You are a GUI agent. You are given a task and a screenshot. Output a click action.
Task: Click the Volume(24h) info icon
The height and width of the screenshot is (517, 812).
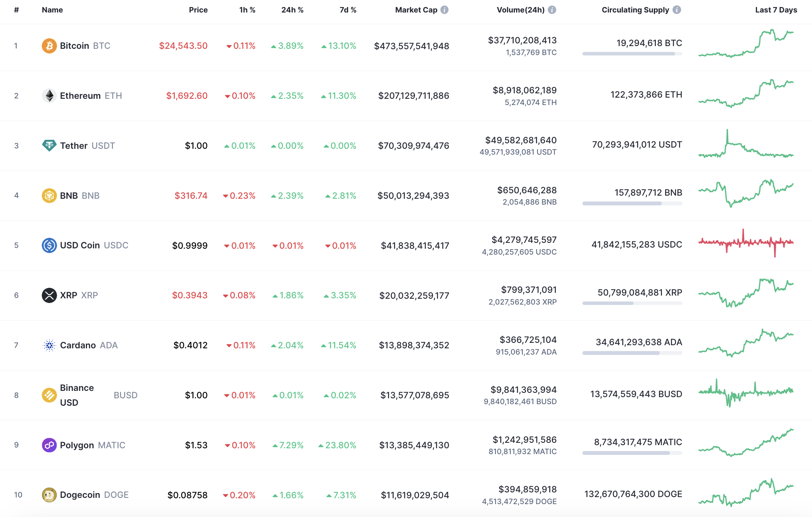[x=552, y=10]
